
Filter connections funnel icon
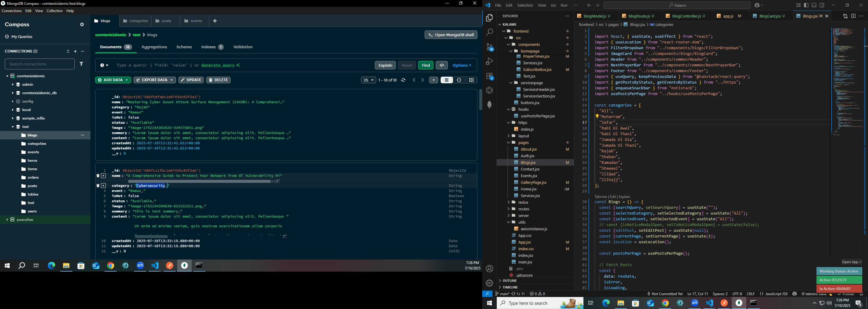(x=82, y=64)
